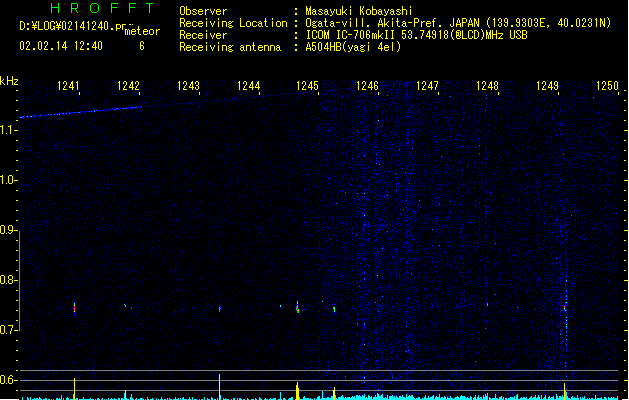629x400 pixels.
Task: Click the 1242 time axis label
Action: coord(128,85)
